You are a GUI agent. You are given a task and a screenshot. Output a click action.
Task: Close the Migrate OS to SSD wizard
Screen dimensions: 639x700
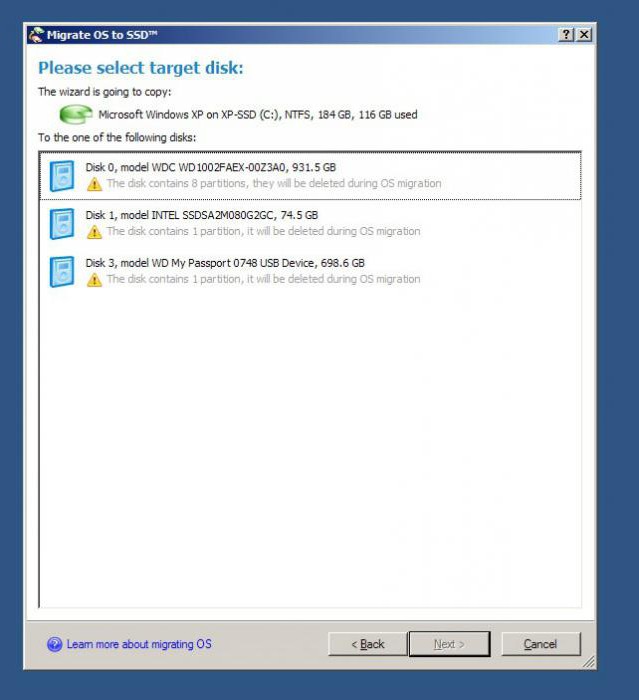coord(584,35)
